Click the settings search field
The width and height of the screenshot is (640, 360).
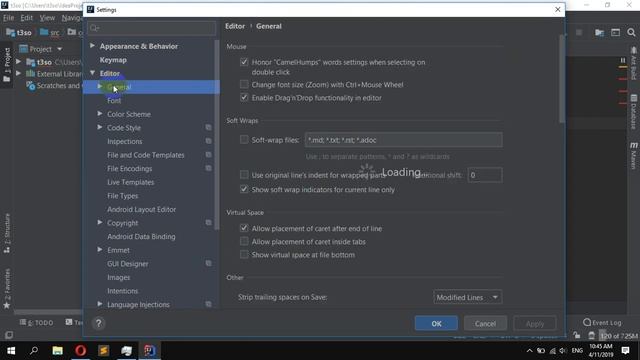152,28
